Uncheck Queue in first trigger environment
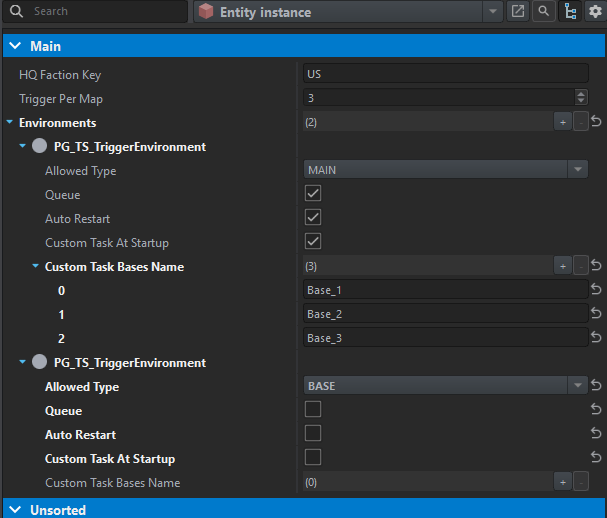Screen dimensions: 607x518 (x=313, y=194)
